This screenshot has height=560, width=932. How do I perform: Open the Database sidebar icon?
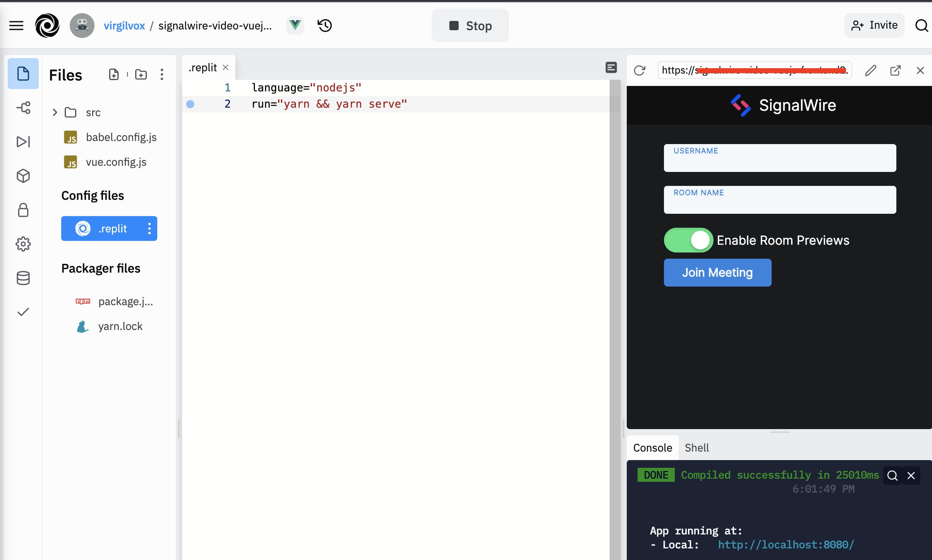pos(23,278)
